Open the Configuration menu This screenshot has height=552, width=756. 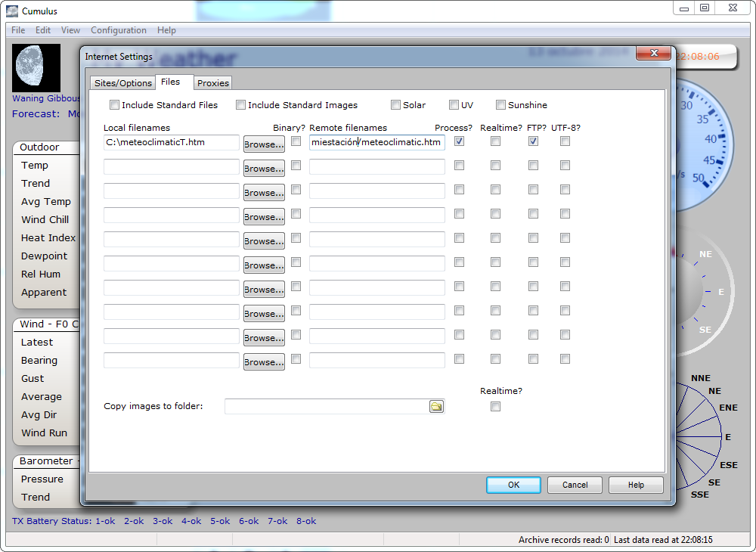point(119,30)
